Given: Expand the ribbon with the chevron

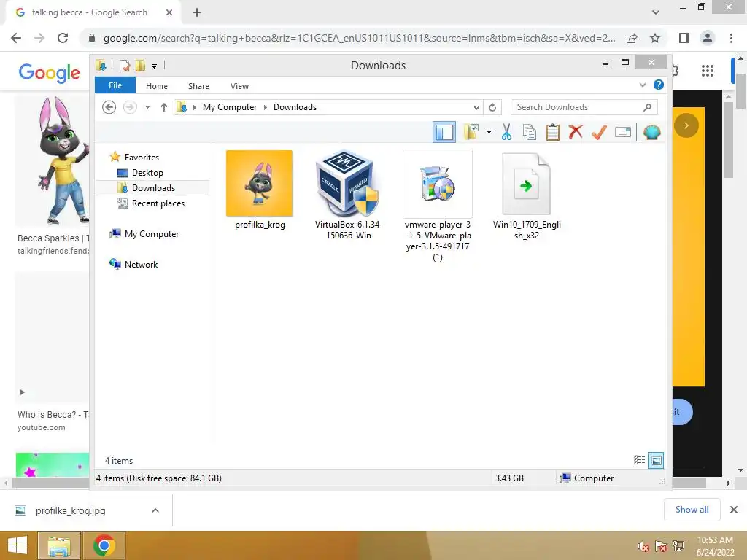Looking at the screenshot, I should (x=642, y=85).
